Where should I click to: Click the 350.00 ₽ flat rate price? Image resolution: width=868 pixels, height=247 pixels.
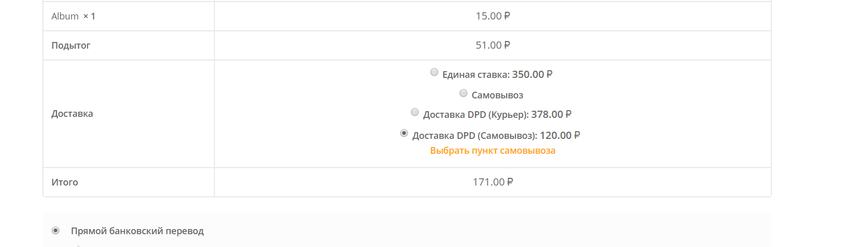532,74
